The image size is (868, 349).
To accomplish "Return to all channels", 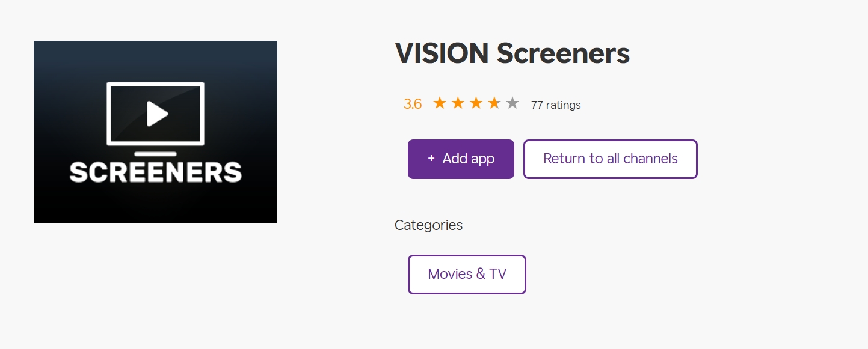I will pyautogui.click(x=610, y=159).
